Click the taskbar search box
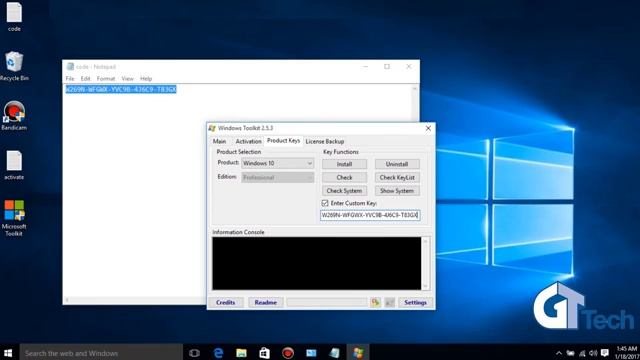The image size is (640, 360). 101,353
